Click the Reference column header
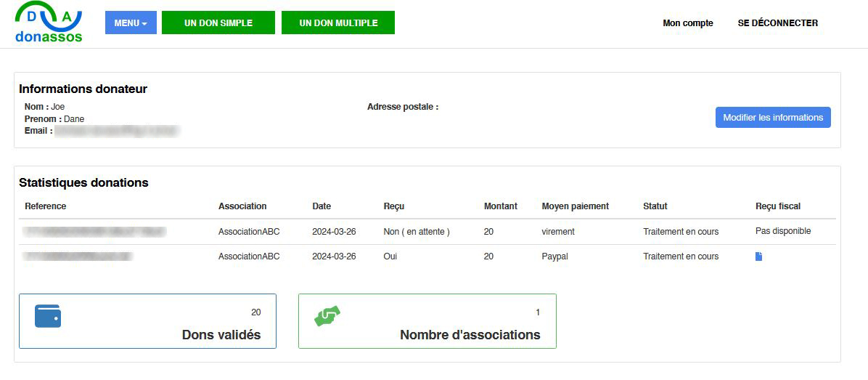The height and width of the screenshot is (380, 868). (x=46, y=206)
